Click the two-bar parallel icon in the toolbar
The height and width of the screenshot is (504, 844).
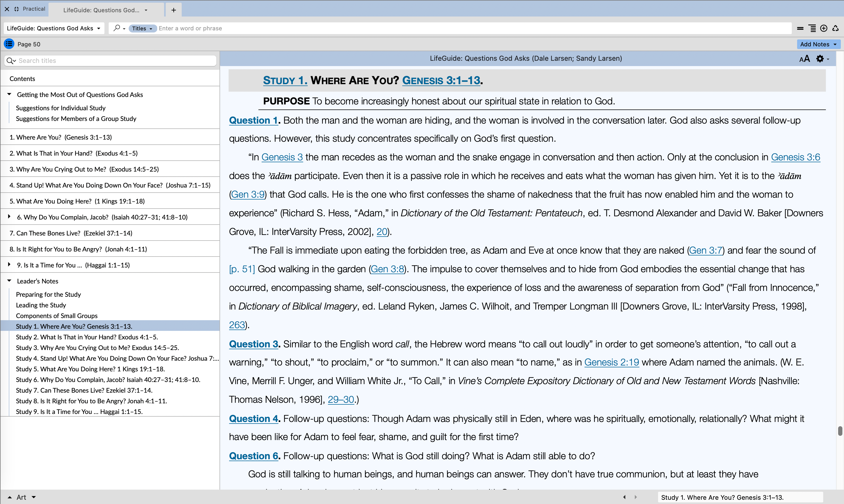(x=800, y=29)
